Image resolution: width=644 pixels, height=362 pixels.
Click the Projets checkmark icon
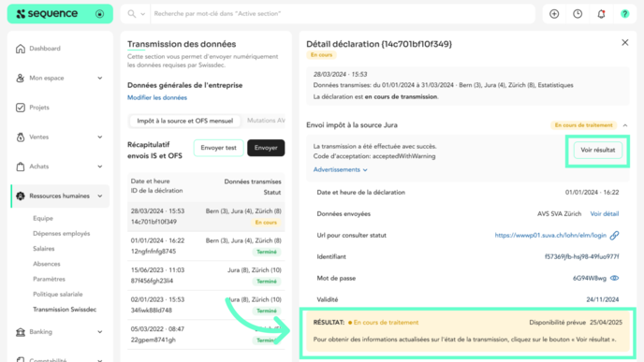click(21, 108)
